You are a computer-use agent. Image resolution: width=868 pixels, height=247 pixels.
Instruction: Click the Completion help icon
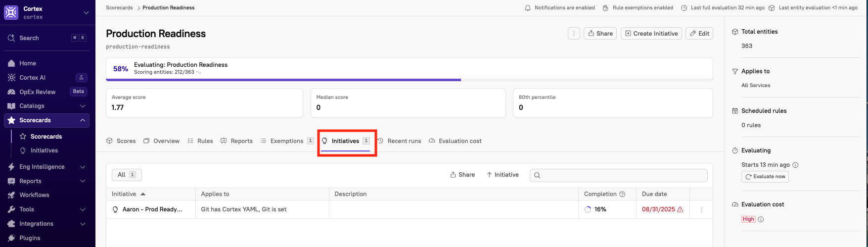pyautogui.click(x=622, y=194)
